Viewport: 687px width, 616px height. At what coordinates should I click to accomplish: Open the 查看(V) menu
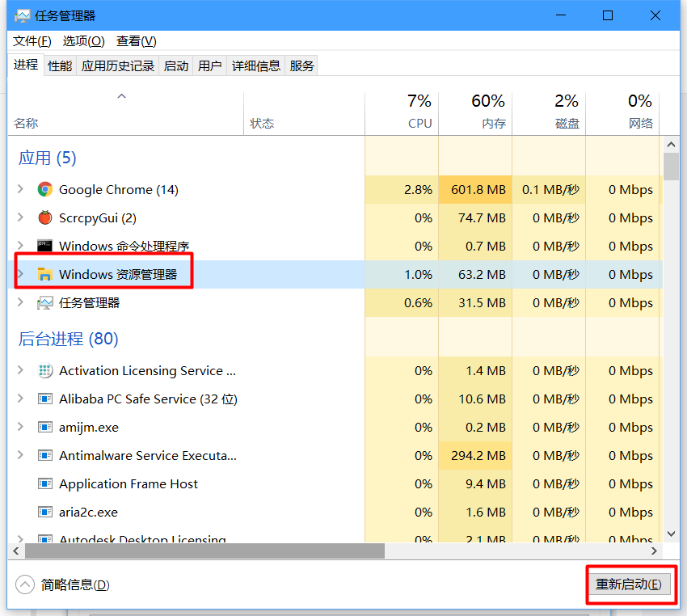tap(137, 41)
